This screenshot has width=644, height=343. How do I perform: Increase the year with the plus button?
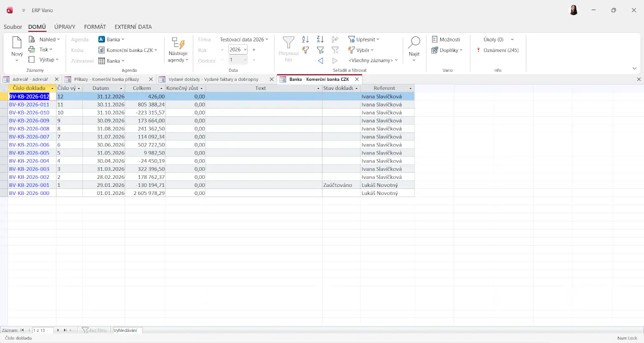(x=254, y=50)
